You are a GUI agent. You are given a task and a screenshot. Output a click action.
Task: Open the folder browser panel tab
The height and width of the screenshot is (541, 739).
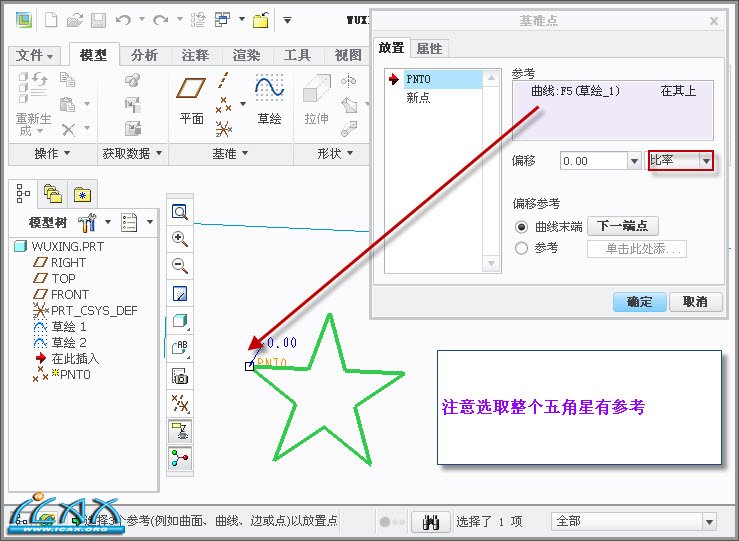point(53,194)
